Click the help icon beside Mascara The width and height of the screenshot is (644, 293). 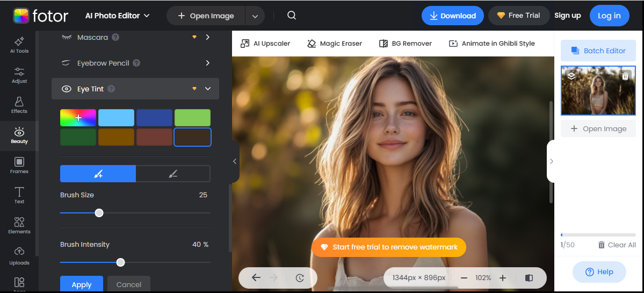tap(116, 38)
